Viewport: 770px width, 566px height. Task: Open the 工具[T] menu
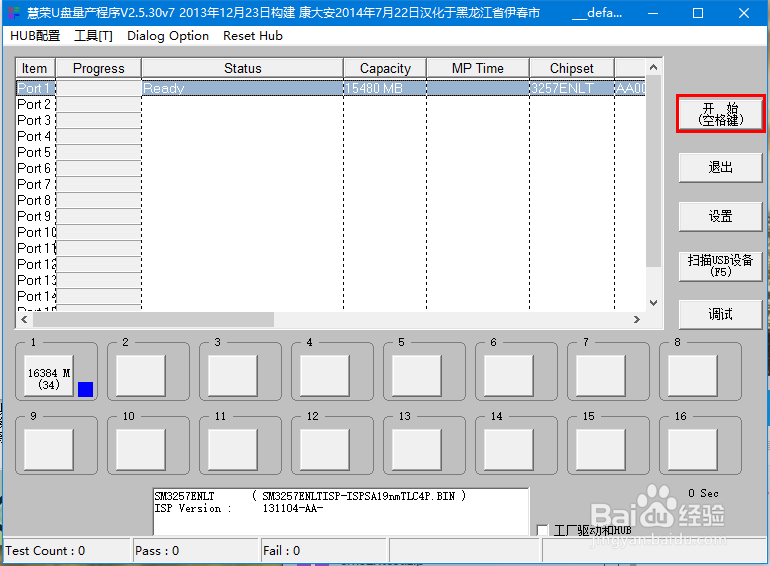(93, 36)
